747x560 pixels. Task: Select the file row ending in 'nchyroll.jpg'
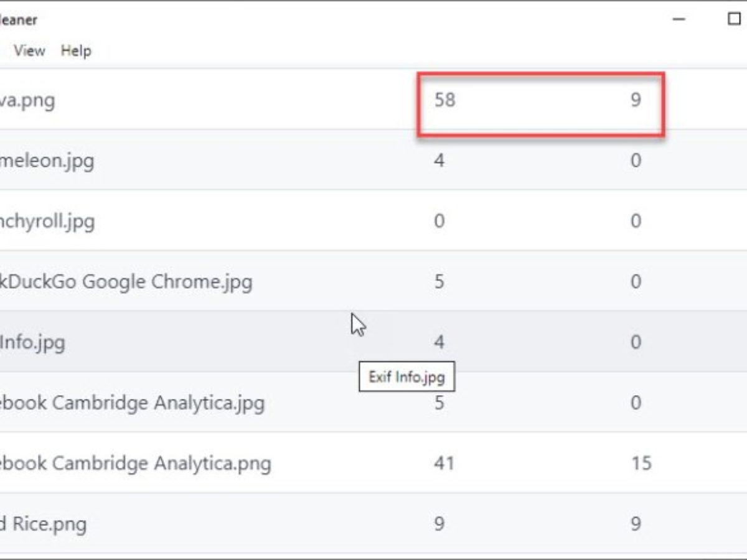pyautogui.click(x=47, y=222)
